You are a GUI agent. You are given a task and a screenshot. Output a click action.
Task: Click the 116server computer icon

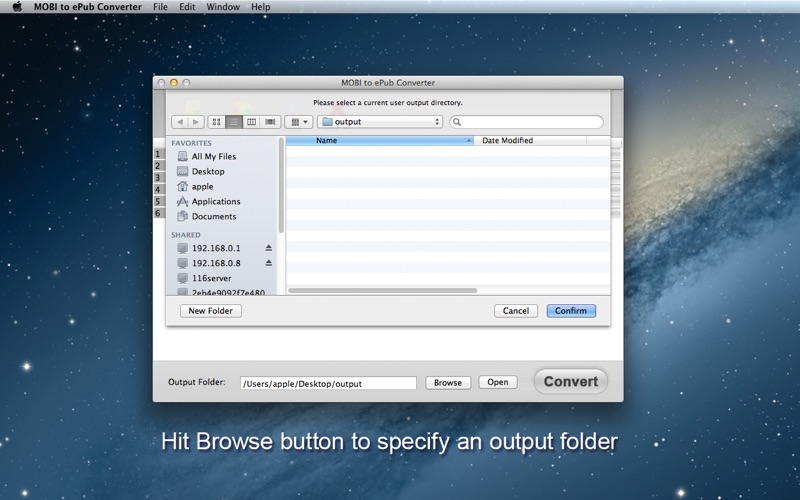coord(182,278)
